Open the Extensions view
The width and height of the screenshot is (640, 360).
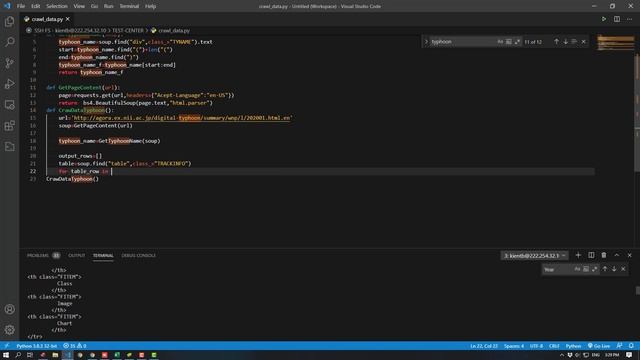pyautogui.click(x=9, y=125)
